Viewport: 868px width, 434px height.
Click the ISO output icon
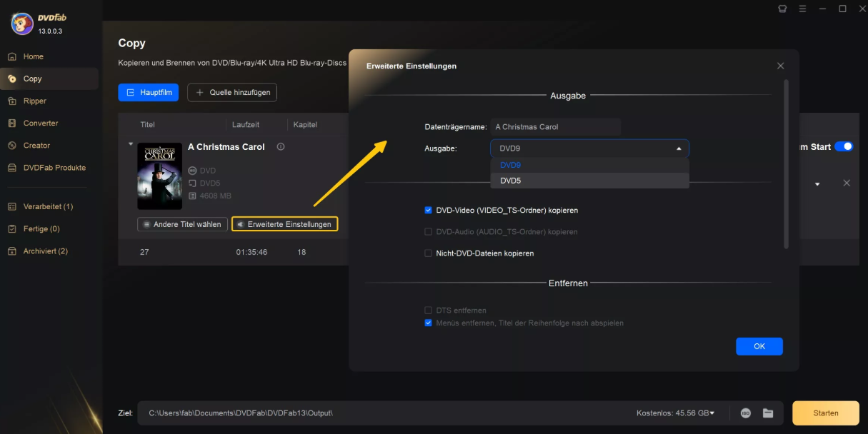pos(746,413)
